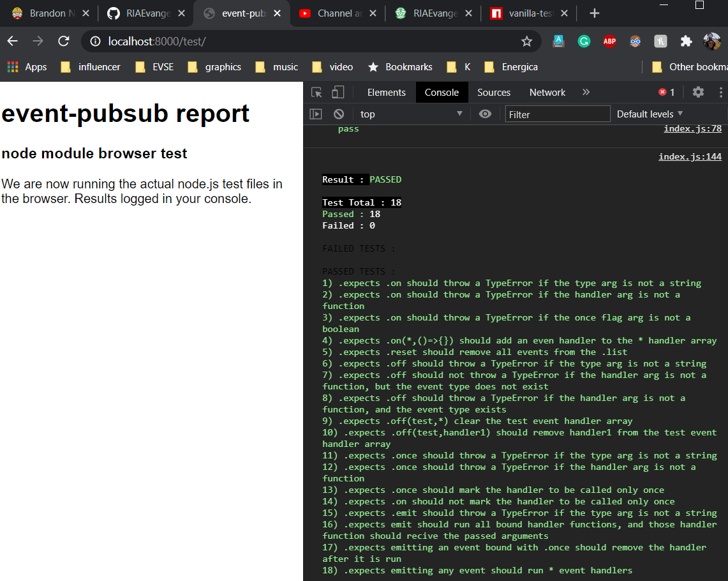This screenshot has height=581, width=728.
Task: Close the YouTube Channel tab
Action: tap(373, 13)
